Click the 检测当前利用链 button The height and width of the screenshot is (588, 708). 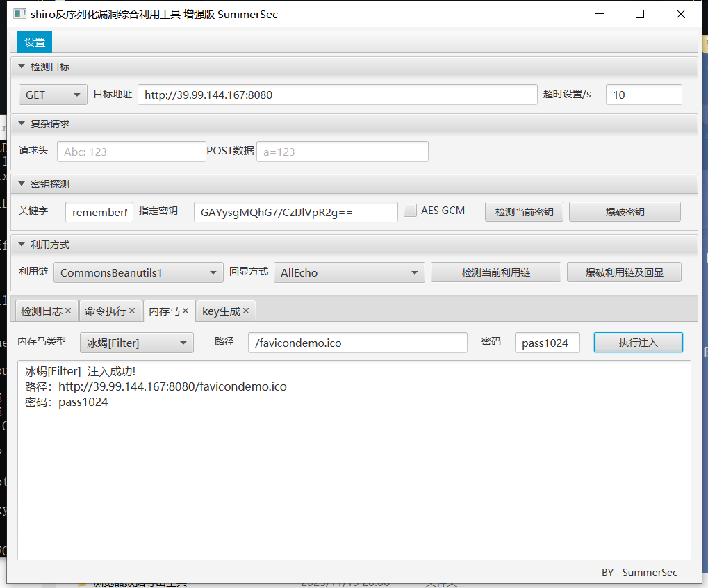point(496,272)
